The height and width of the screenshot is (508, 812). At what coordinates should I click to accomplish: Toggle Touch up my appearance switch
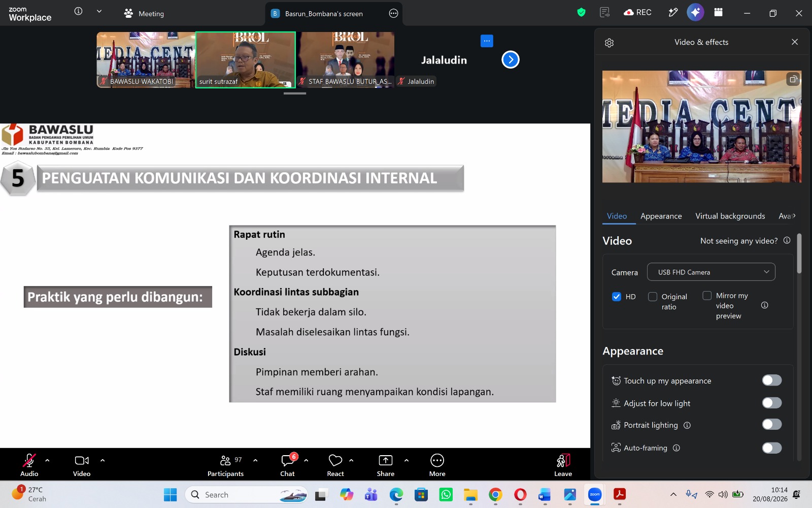coord(772,380)
